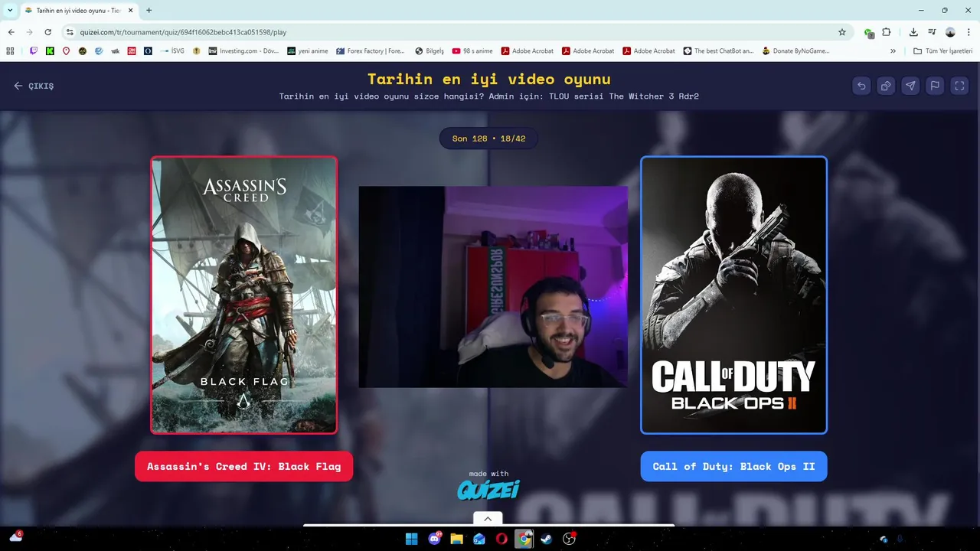
Task: Open the Investing.com bookmark
Action: 243,51
